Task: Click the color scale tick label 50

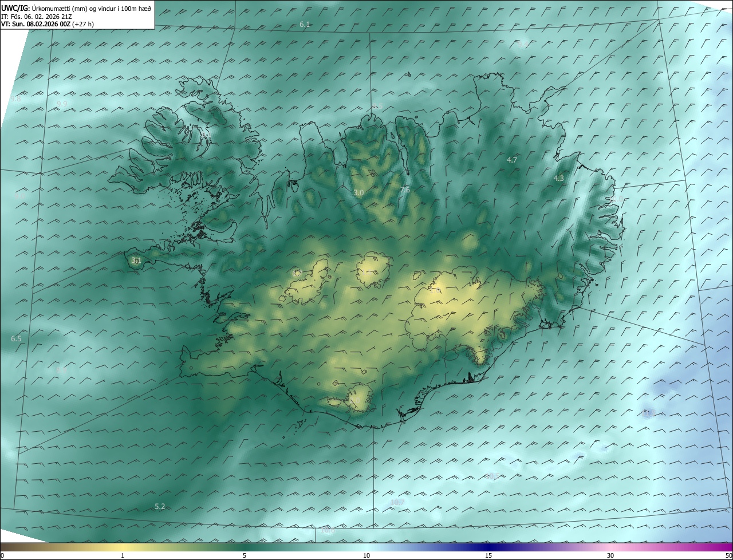Action: (x=728, y=555)
